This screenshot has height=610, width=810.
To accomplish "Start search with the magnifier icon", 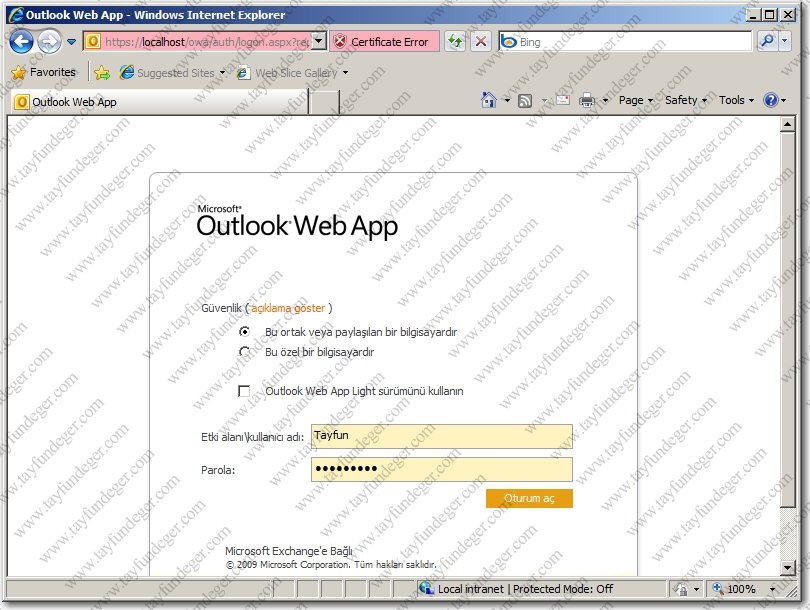I will [768, 41].
